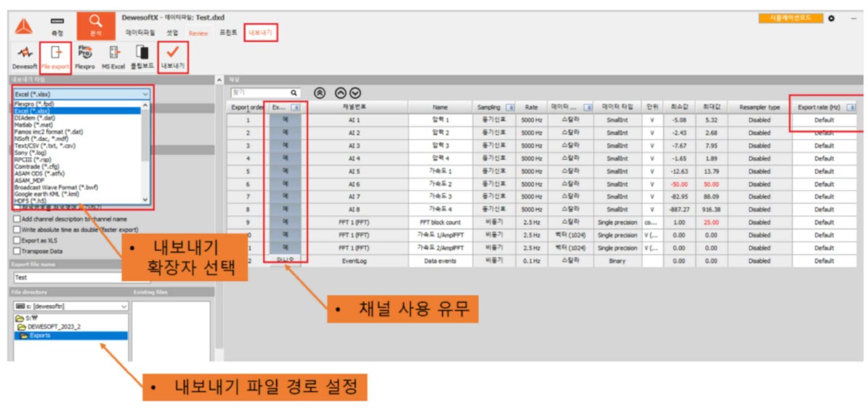Select the 클립보드 (Clipboard) export option
The width and height of the screenshot is (868, 411).
tap(142, 58)
